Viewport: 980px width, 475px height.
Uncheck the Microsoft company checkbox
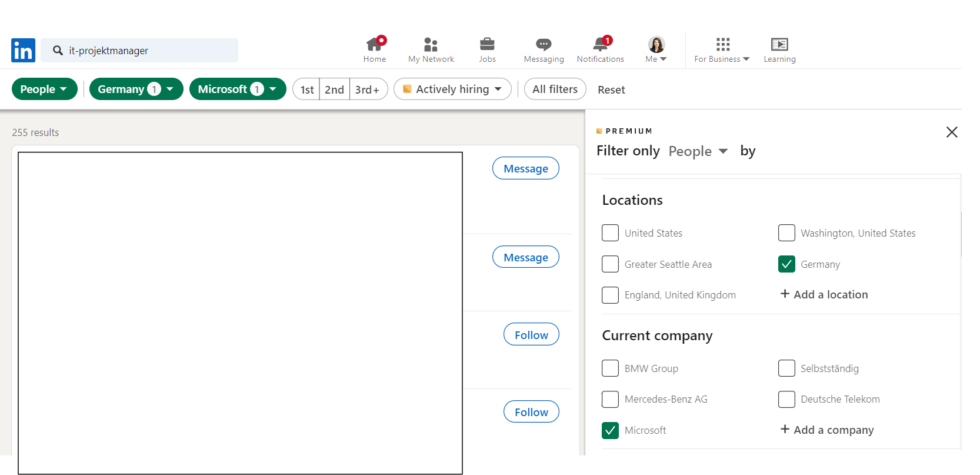[610, 430]
